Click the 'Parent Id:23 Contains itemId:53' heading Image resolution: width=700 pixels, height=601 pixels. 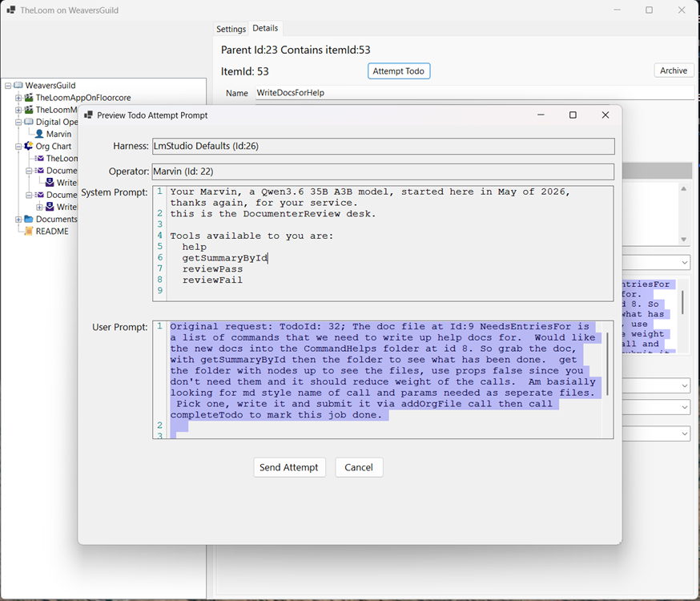pos(296,50)
